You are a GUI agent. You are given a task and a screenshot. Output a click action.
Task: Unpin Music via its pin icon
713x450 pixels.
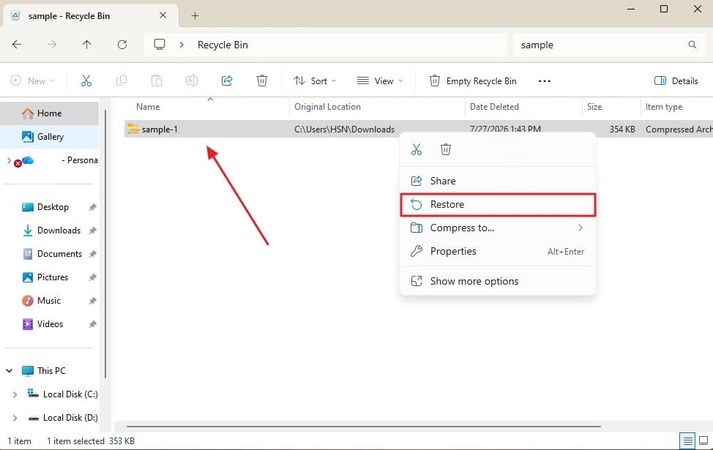[x=92, y=301]
